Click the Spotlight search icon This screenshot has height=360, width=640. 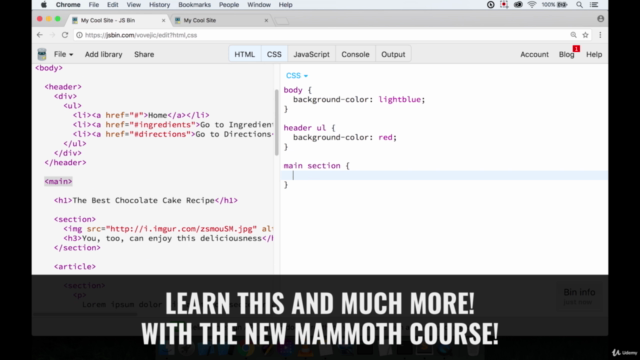point(579,5)
